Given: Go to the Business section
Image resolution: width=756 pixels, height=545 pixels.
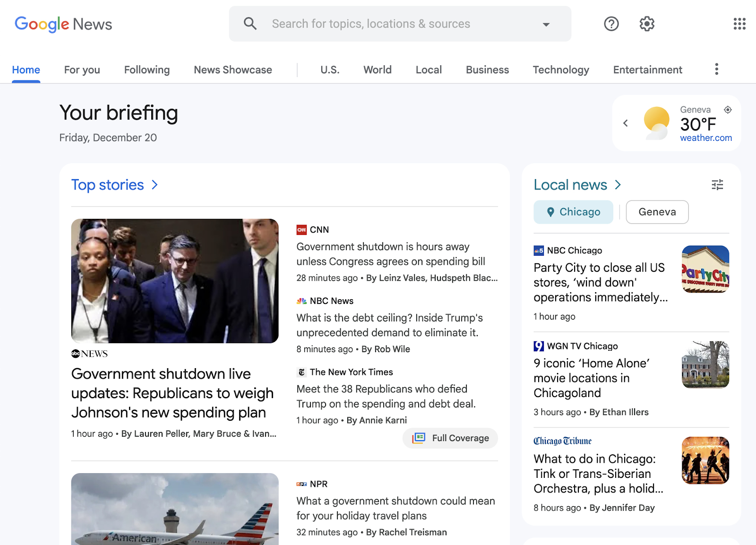Looking at the screenshot, I should coord(487,70).
